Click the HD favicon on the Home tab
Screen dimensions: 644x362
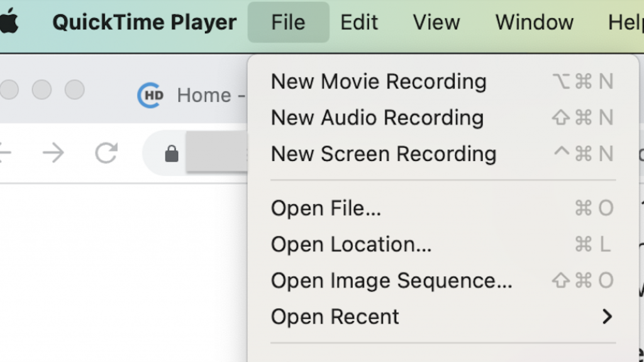pos(150,96)
